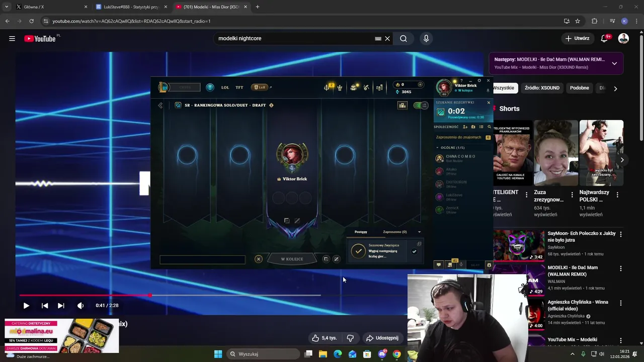
Task: Open Zaproszenia do znajomych requests
Action: tap(463, 137)
